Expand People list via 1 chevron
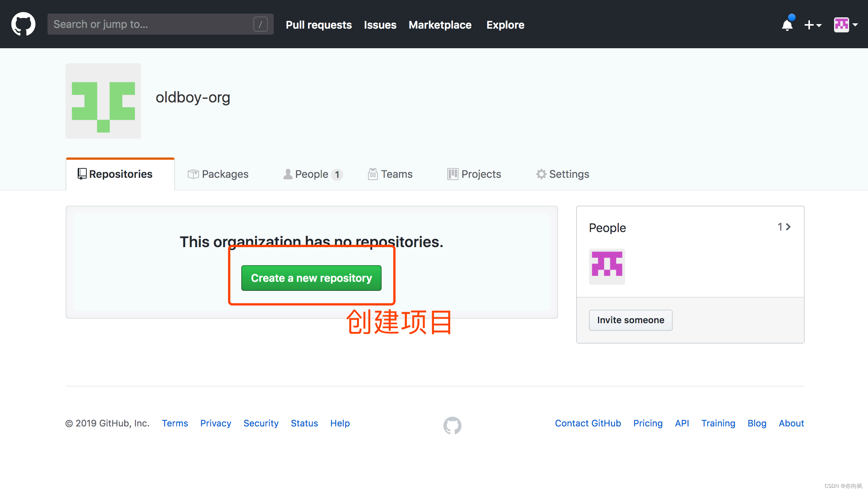The image size is (868, 492). (784, 227)
